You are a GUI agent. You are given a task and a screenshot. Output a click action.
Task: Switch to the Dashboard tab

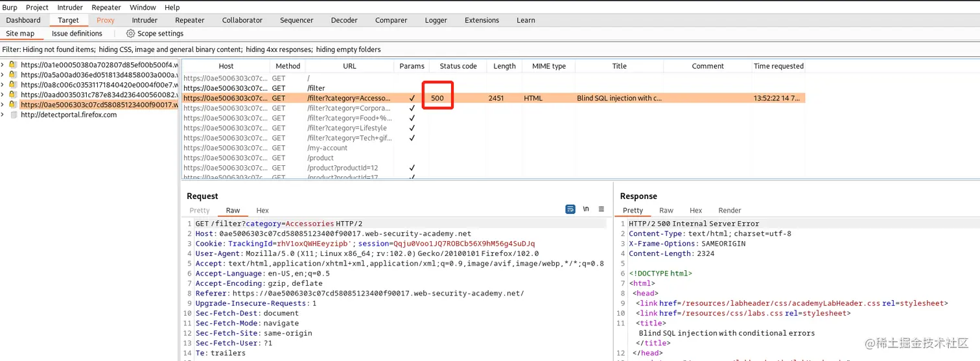23,20
